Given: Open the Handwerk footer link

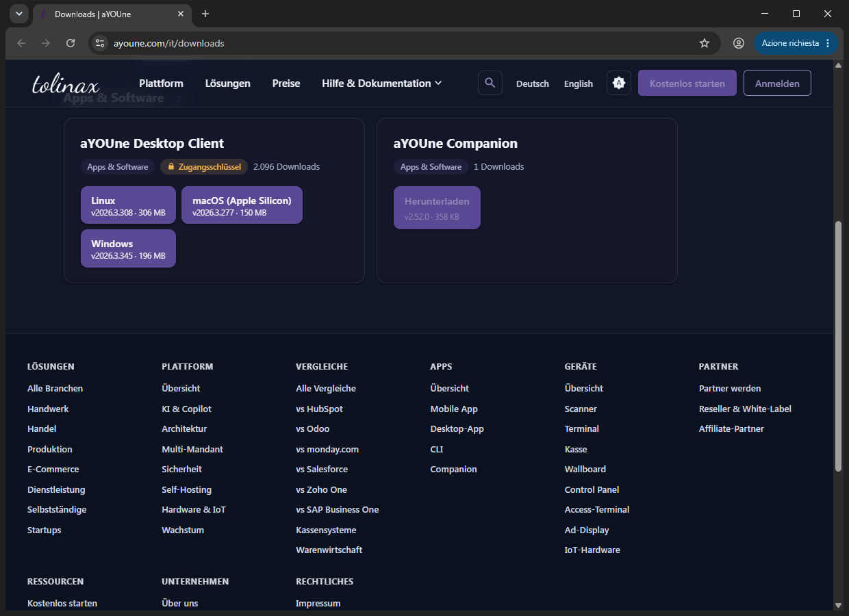Looking at the screenshot, I should pyautogui.click(x=48, y=409).
